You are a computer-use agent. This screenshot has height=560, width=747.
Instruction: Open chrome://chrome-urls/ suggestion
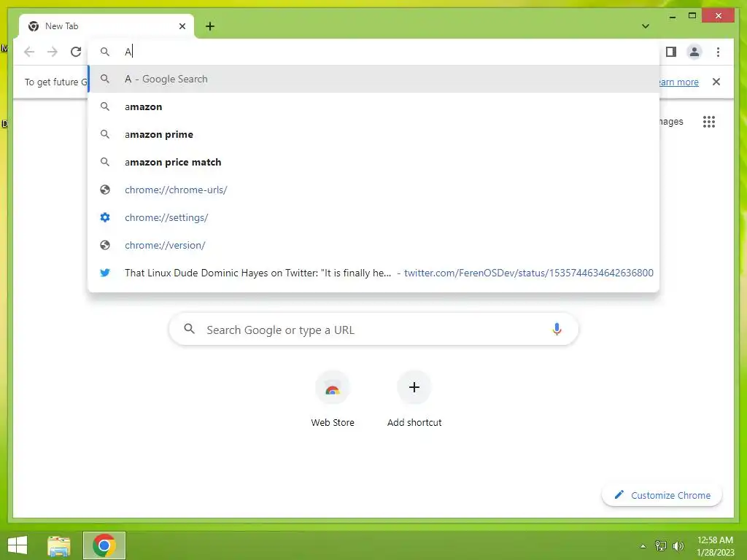point(373,190)
